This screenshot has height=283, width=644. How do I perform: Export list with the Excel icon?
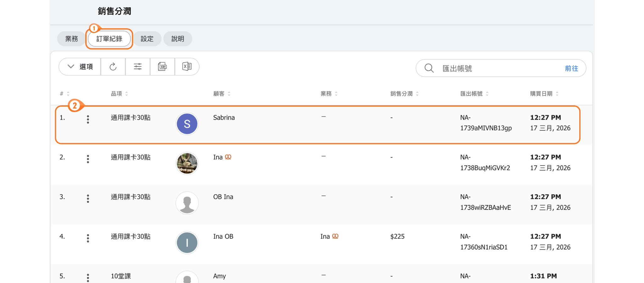187,67
